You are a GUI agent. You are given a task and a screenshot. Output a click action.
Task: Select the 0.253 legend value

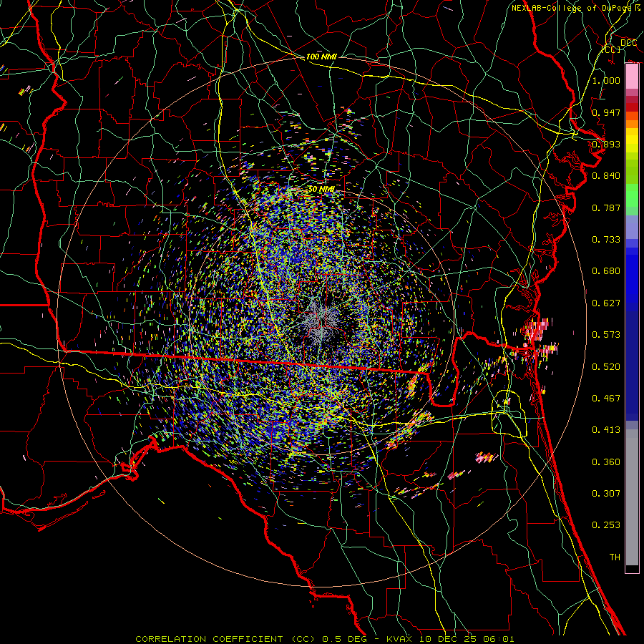point(606,525)
